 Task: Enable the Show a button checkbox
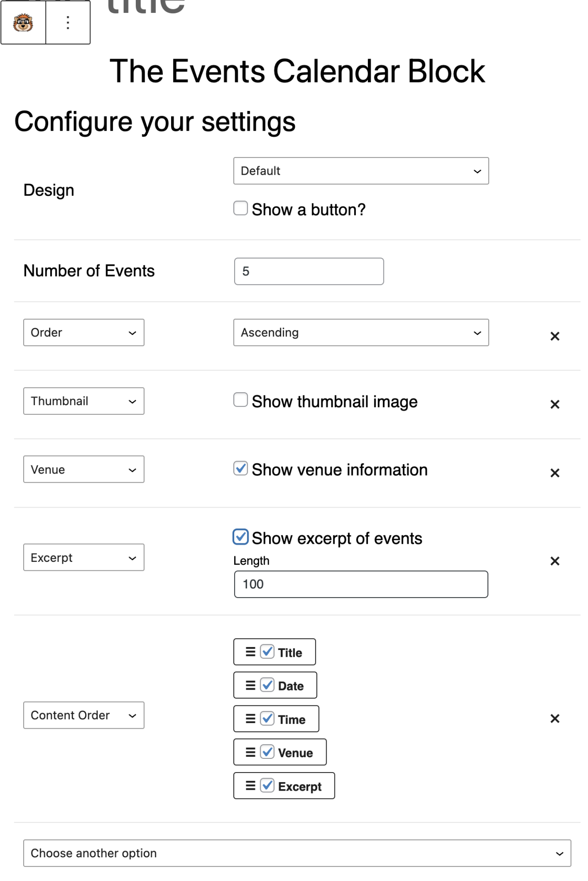[241, 208]
